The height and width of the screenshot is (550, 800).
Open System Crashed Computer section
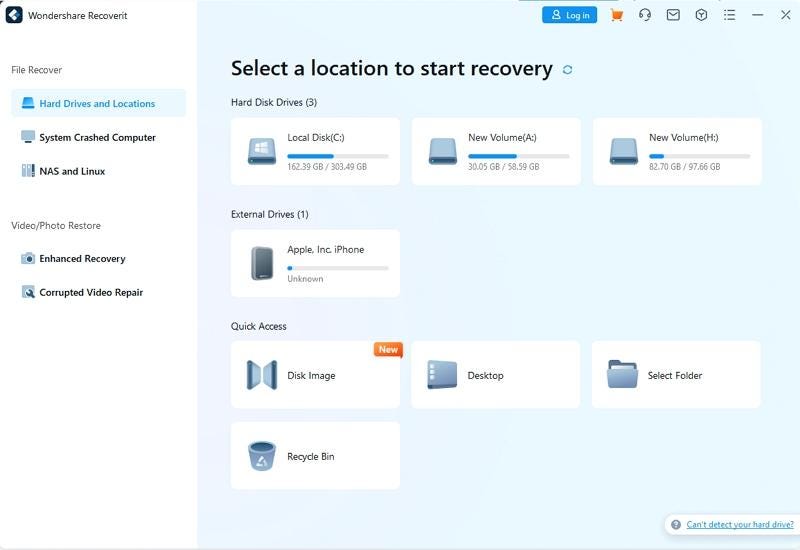tap(98, 137)
